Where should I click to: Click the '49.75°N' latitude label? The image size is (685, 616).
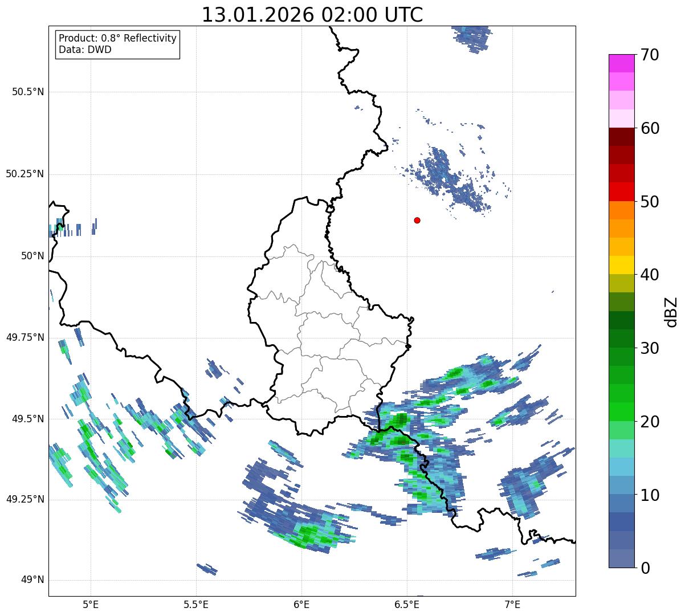[x=25, y=337]
